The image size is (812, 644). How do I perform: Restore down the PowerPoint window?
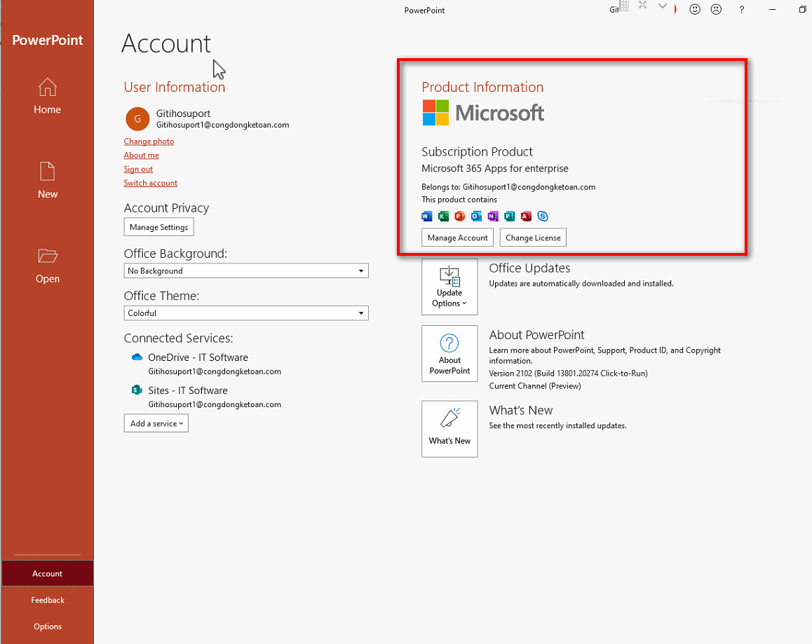click(802, 9)
